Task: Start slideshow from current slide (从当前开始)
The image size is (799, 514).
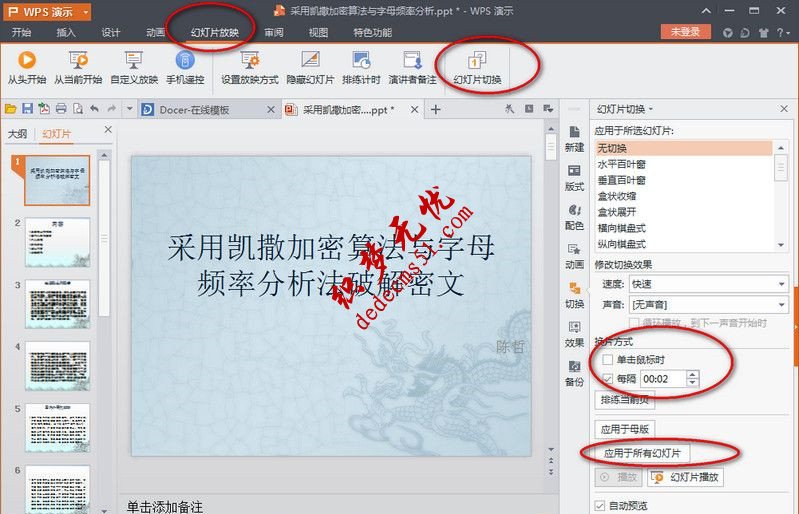Action: (x=78, y=67)
